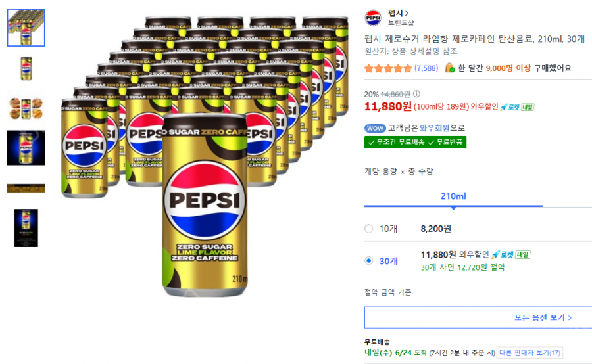The image size is (592, 364).
Task: Select the first thumbnail of stacked cans
Action: (26, 28)
